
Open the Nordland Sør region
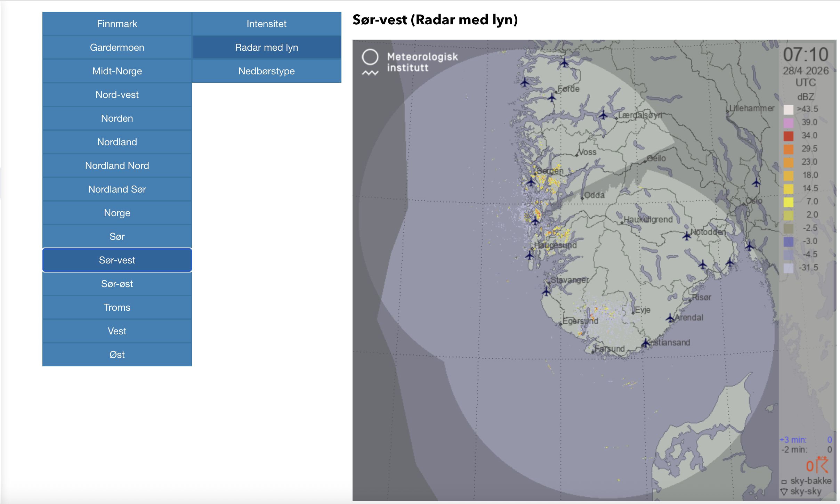117,189
